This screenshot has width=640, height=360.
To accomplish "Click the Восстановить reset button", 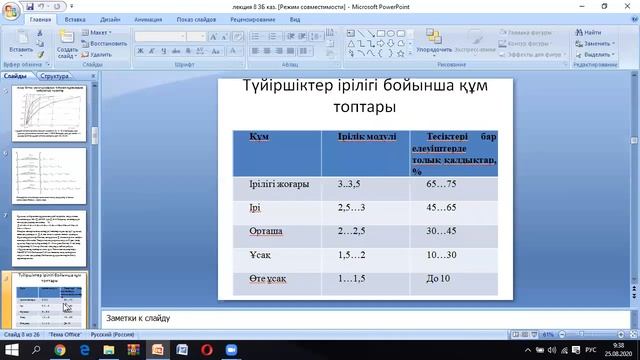I will 104,44.
